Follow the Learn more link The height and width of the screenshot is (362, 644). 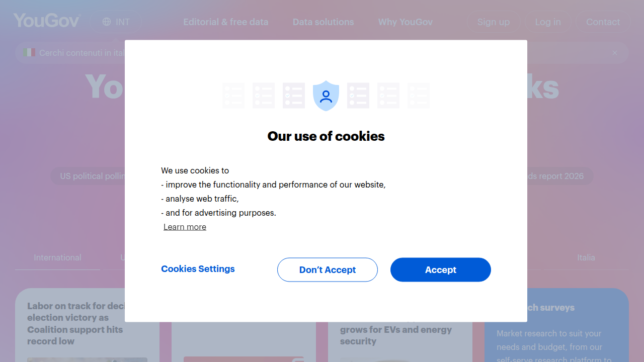(185, 227)
